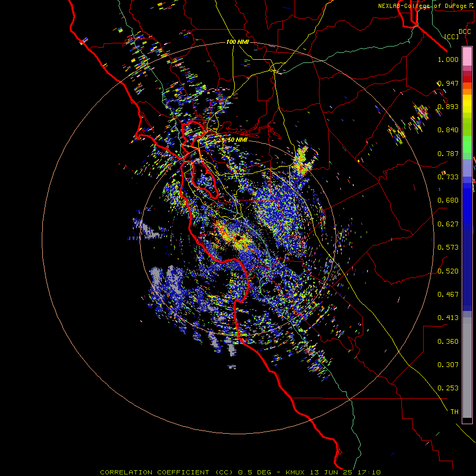Click the 0.467 scale value

pyautogui.click(x=448, y=295)
